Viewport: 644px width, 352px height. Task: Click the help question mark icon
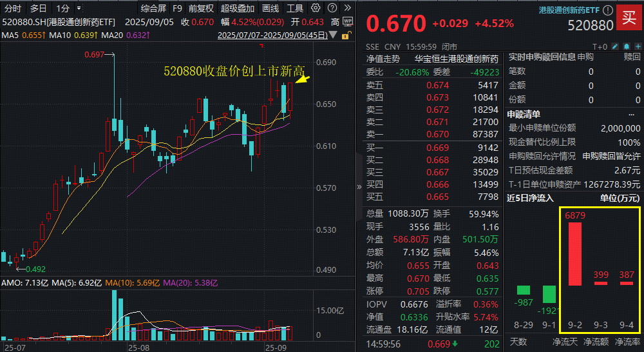coord(333,8)
